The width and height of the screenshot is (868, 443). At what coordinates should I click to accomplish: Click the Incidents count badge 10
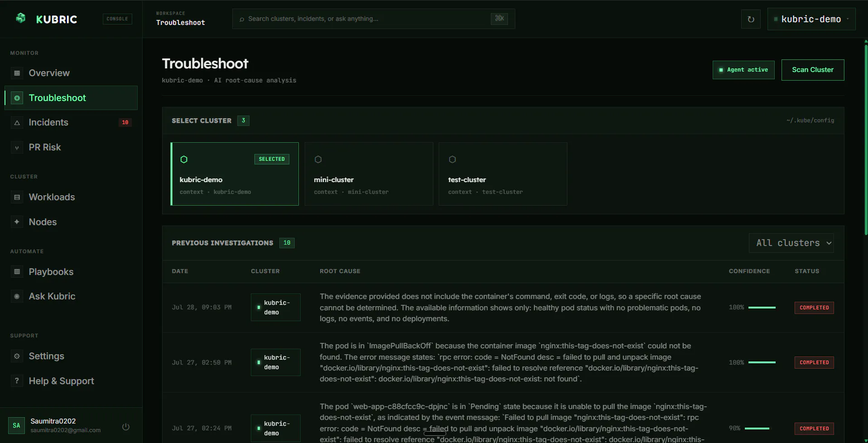(x=125, y=122)
